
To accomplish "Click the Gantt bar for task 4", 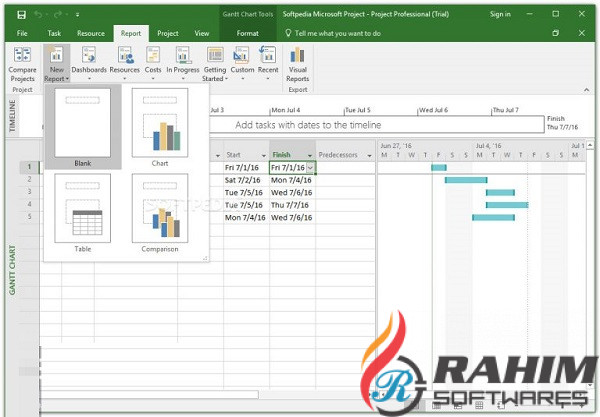I will 507,205.
